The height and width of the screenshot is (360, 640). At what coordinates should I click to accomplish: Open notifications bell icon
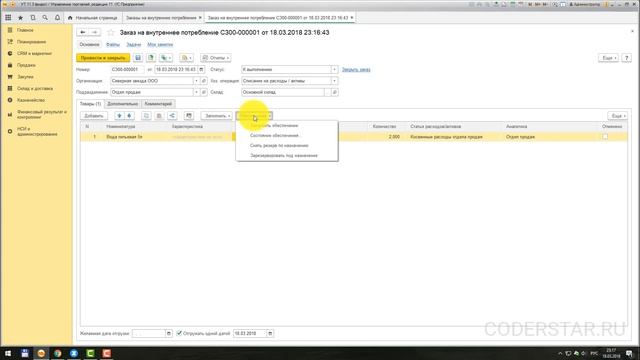click(57, 18)
